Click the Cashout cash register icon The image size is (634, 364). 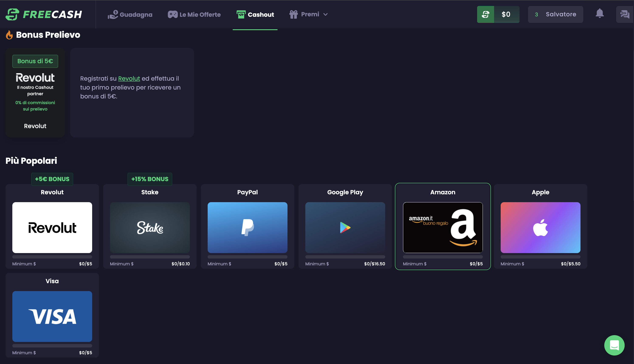tap(241, 14)
